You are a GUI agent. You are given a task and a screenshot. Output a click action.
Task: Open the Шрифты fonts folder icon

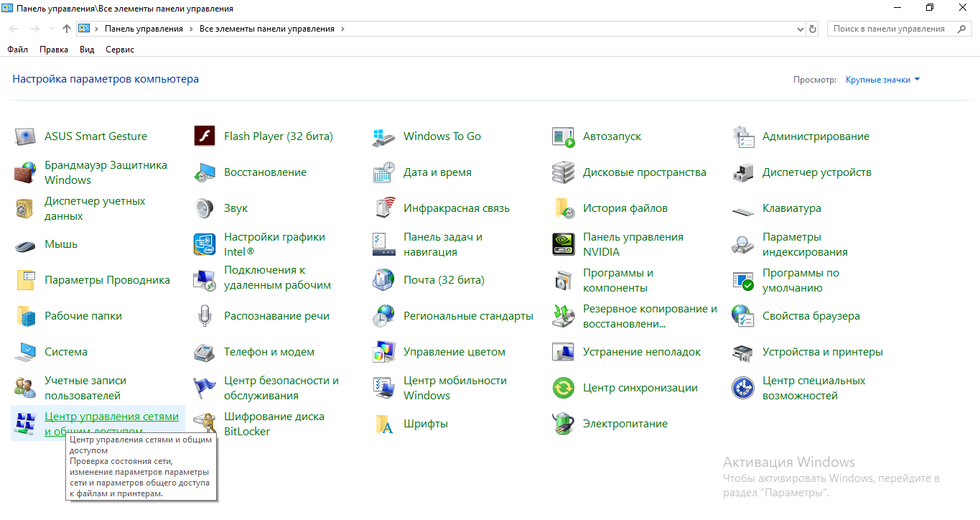[x=384, y=424]
